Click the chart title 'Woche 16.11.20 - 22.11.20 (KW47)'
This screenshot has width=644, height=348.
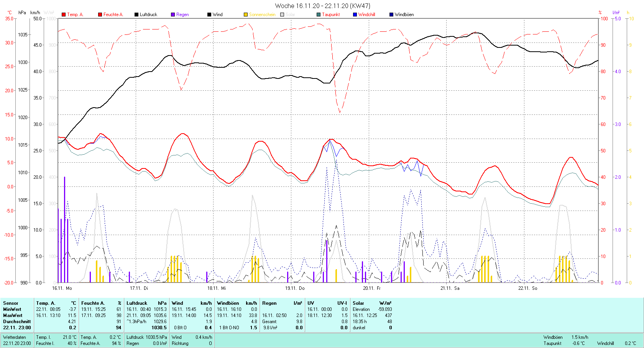coord(323,6)
